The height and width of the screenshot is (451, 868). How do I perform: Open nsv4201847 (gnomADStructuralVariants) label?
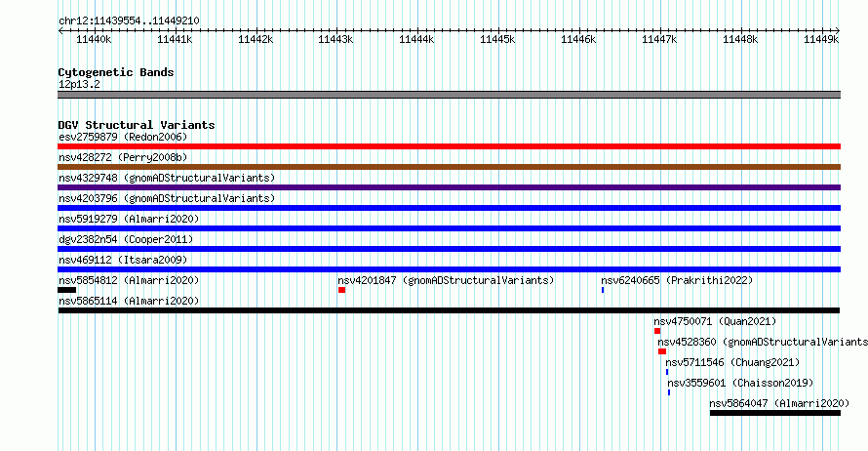(446, 280)
